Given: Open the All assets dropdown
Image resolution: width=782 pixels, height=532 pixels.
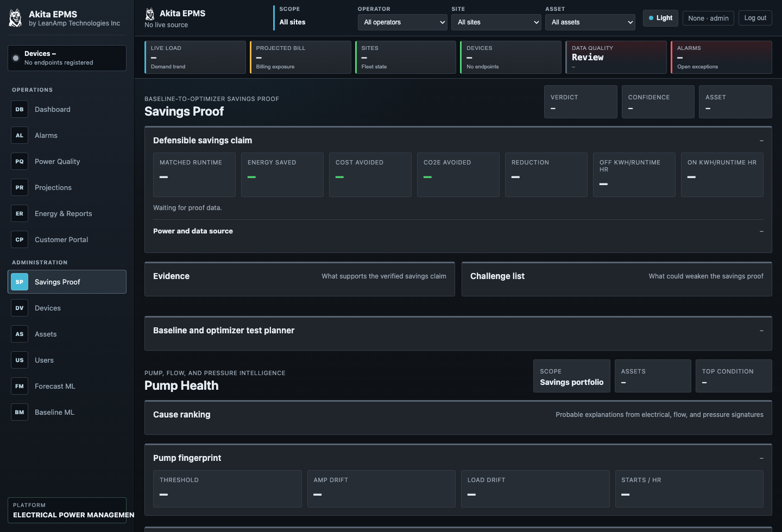Looking at the screenshot, I should pyautogui.click(x=590, y=22).
